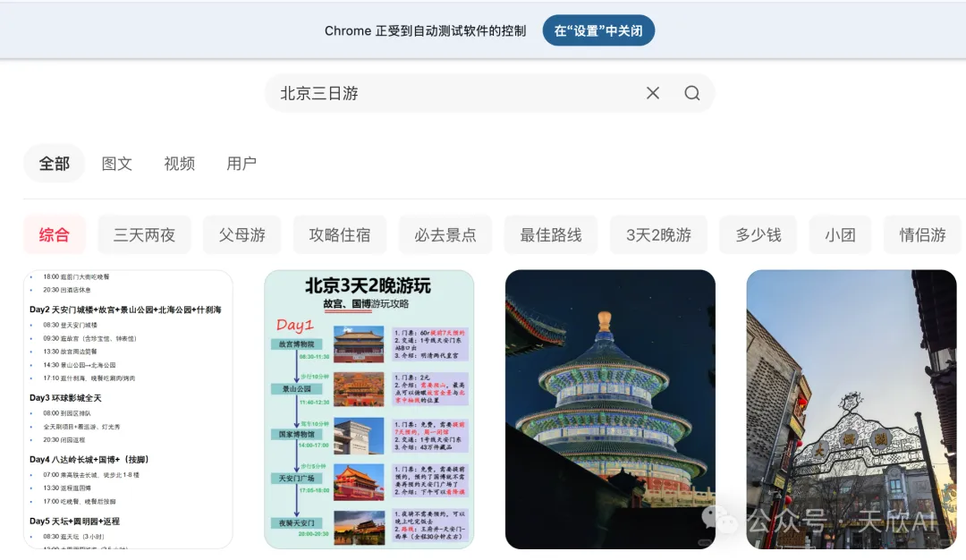Open the 北京3天2晚游玩 guide card
Screen dimensions: 966x560
pos(369,409)
